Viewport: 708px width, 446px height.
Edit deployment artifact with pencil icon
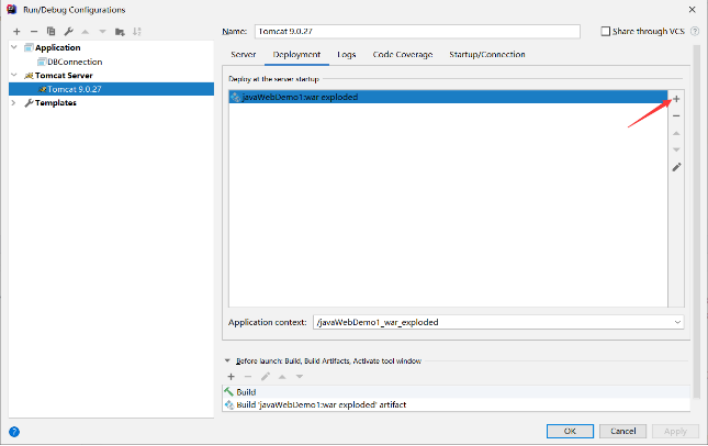(676, 167)
